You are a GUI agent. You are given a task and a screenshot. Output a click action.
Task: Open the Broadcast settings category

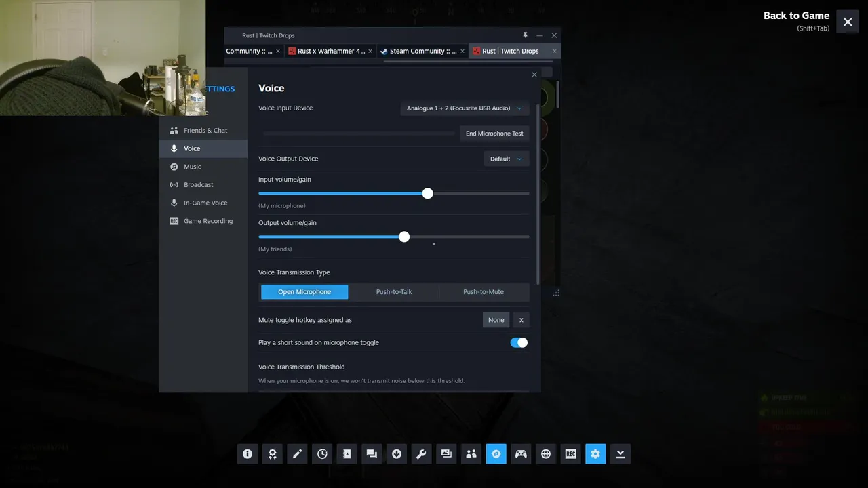[203, 184]
